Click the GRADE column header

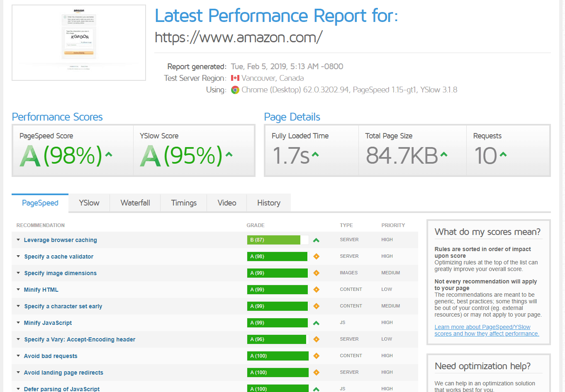256,225
